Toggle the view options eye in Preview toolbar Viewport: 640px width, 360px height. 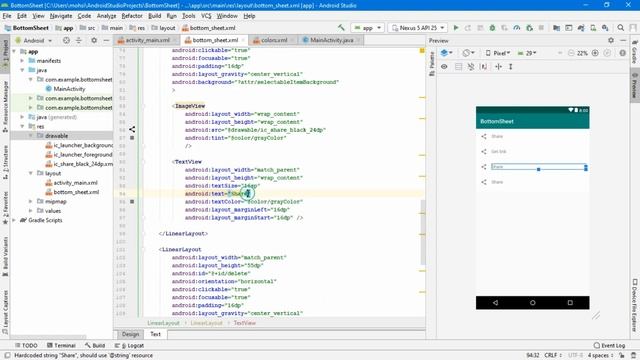coord(444,67)
